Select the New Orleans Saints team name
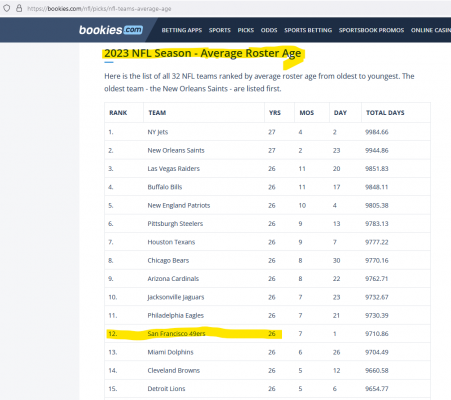The image size is (451, 400). click(x=176, y=150)
